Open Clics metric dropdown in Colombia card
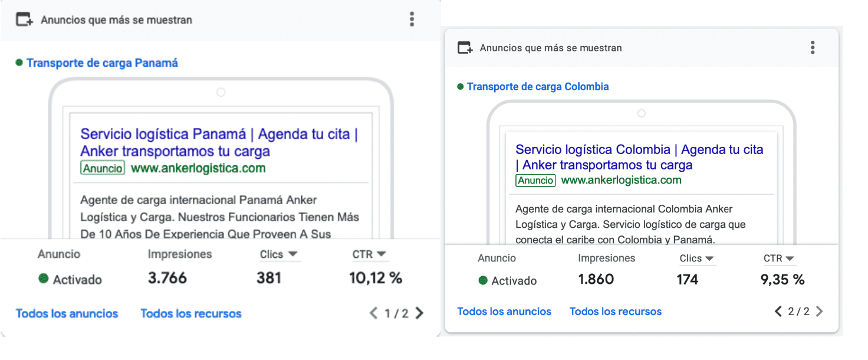 (x=698, y=258)
